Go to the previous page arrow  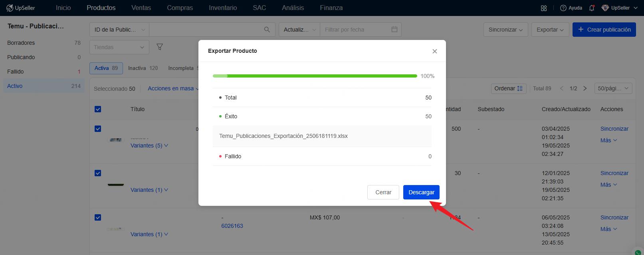(562, 88)
